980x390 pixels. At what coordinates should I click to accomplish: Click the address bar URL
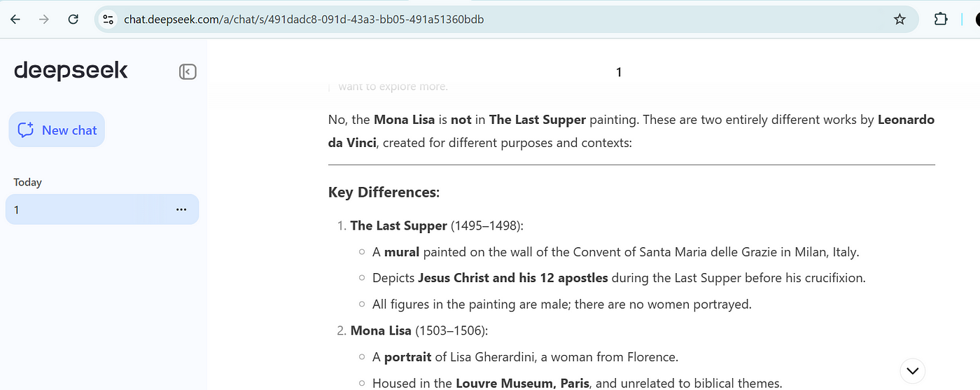tap(304, 20)
